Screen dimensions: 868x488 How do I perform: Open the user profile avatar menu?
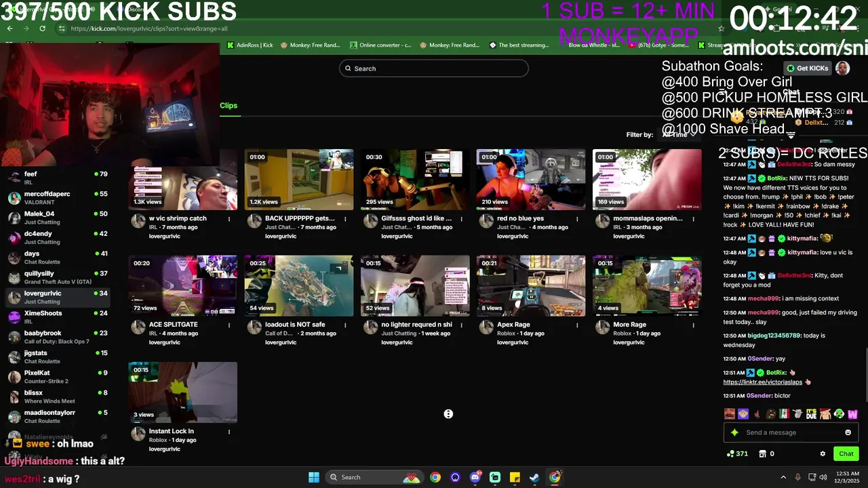[842, 68]
